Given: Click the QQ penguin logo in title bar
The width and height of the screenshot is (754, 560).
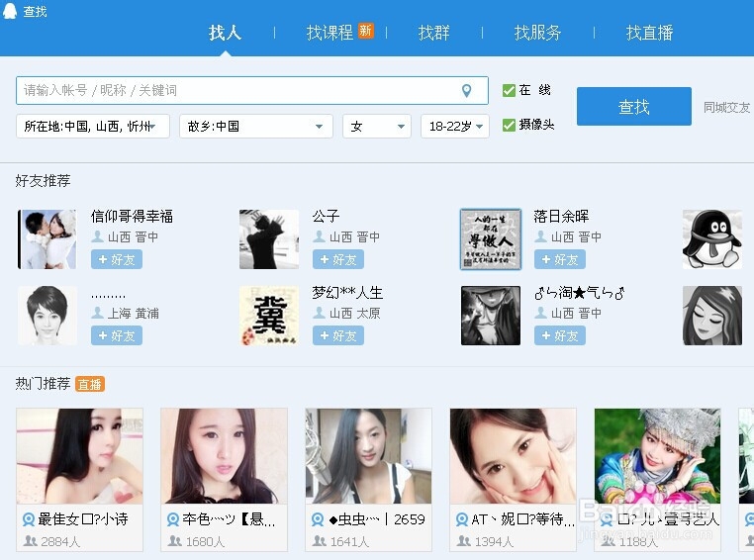Looking at the screenshot, I should pyautogui.click(x=9, y=10).
